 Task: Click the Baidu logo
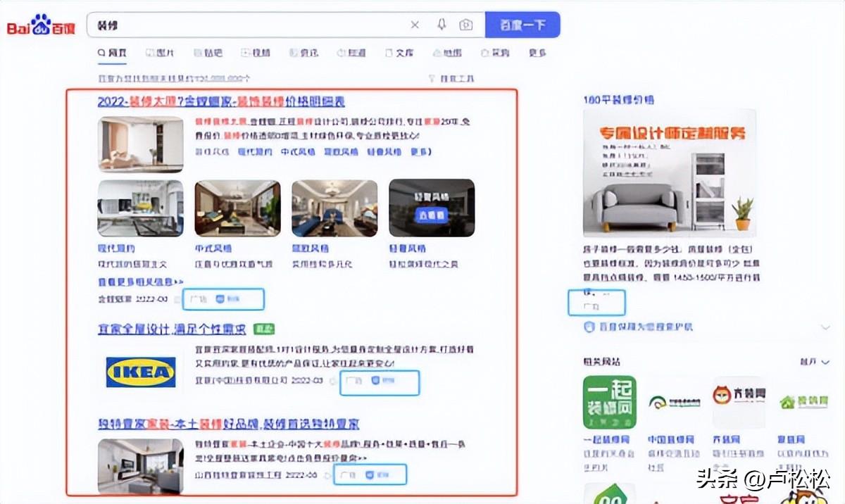pos(41,26)
